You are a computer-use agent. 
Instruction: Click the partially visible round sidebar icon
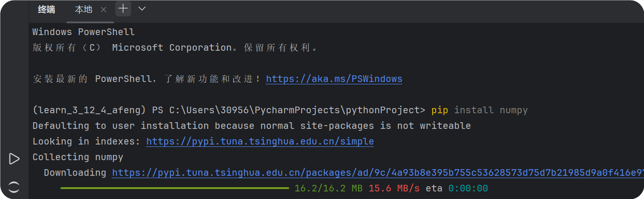(x=14, y=187)
